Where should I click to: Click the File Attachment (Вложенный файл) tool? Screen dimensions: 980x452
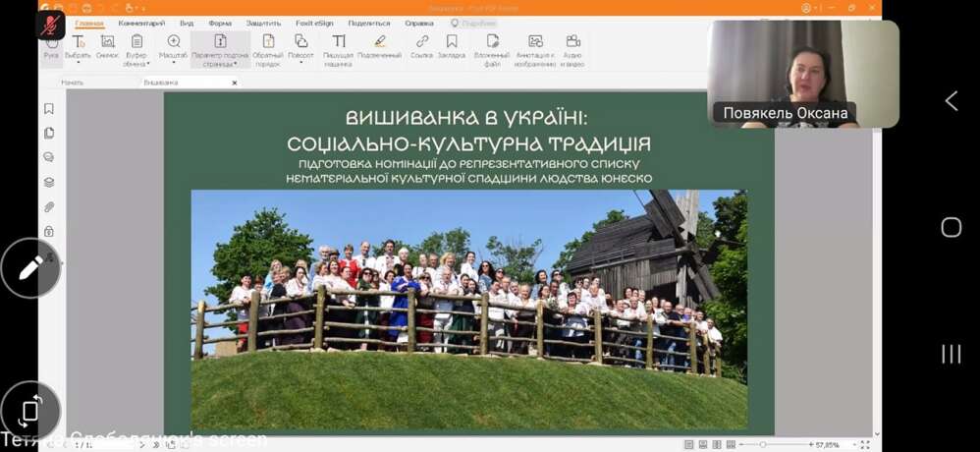coord(492,50)
